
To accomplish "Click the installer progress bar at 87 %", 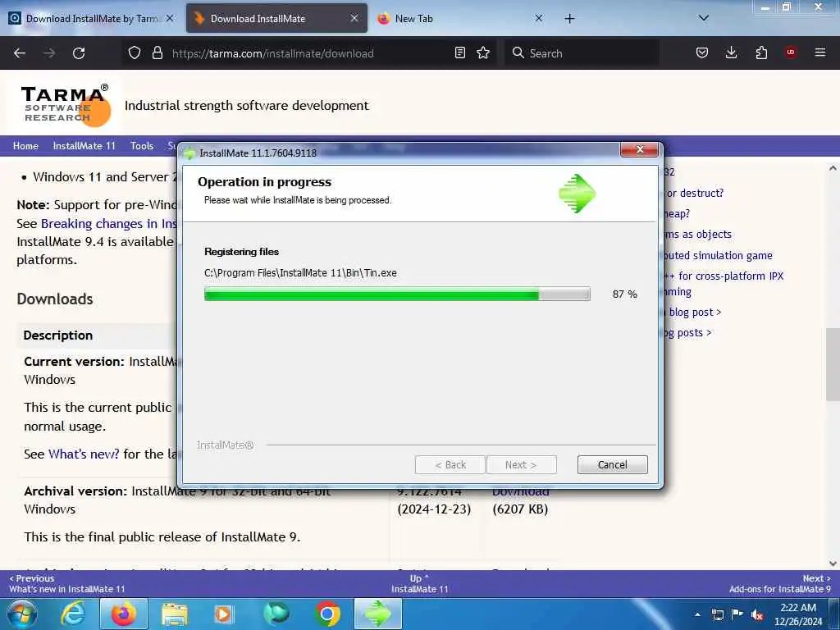I will 397,294.
